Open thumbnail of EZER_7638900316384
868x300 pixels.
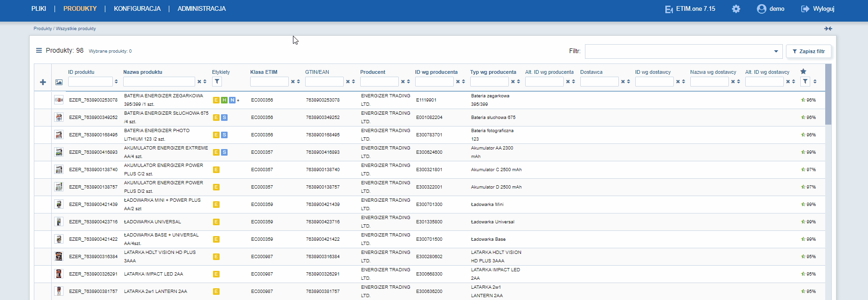(59, 257)
